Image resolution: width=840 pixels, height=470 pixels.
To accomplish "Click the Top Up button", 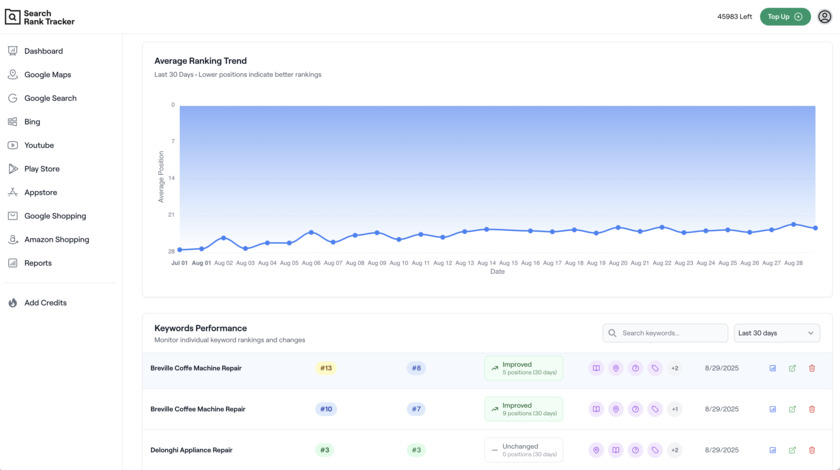I will [x=785, y=17].
